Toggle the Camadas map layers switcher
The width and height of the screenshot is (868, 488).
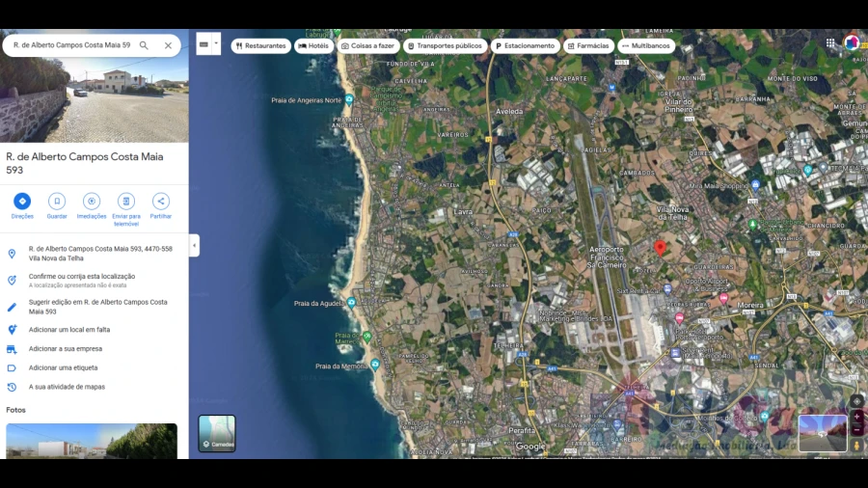point(217,433)
